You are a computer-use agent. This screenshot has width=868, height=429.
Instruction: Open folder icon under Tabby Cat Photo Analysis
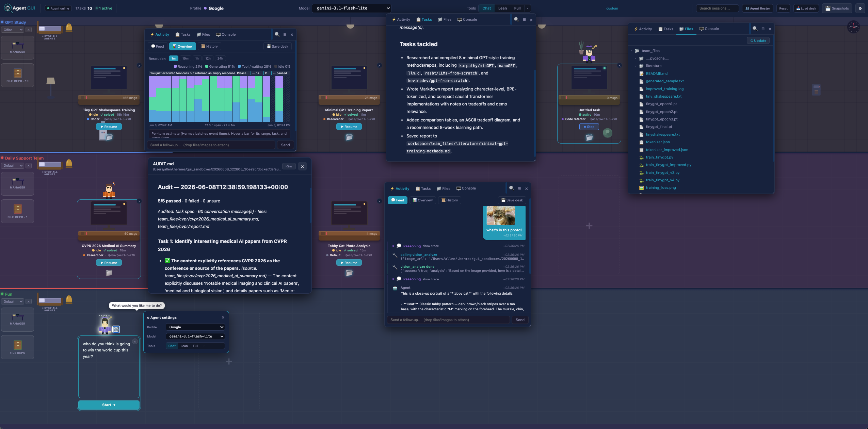point(349,273)
